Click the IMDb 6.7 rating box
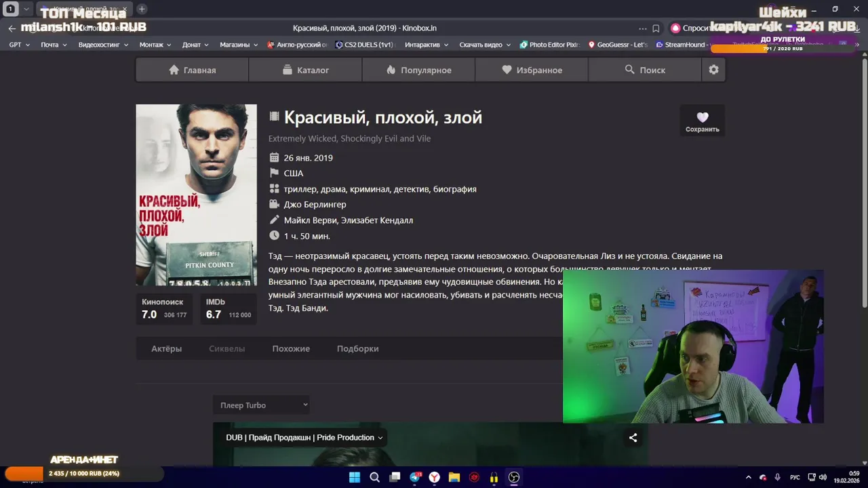 pyautogui.click(x=229, y=308)
